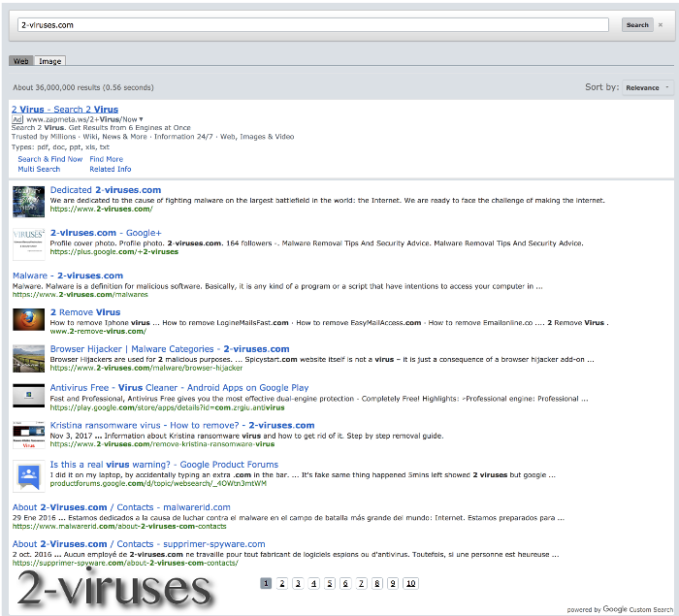
Task: Open 'Is this a real virus warning?' result
Action: (x=164, y=464)
